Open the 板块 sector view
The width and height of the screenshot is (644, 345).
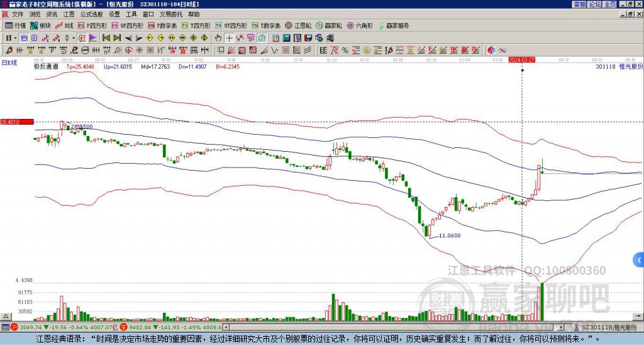coord(40,26)
